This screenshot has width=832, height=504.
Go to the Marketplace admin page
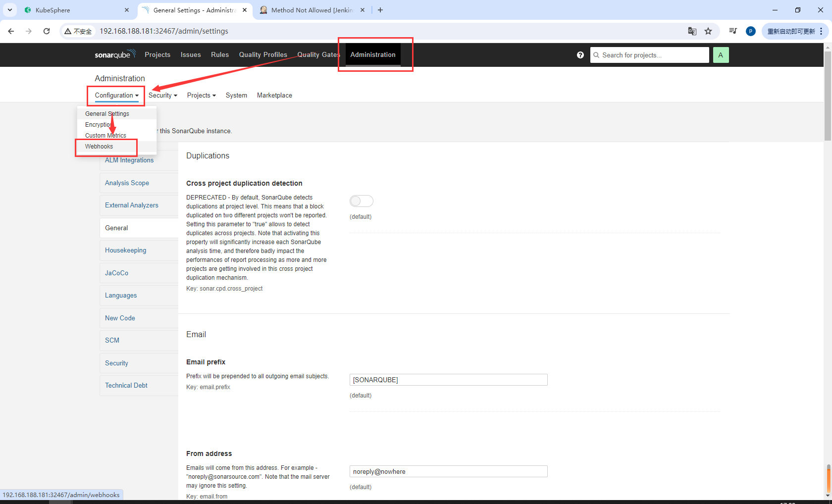click(274, 96)
